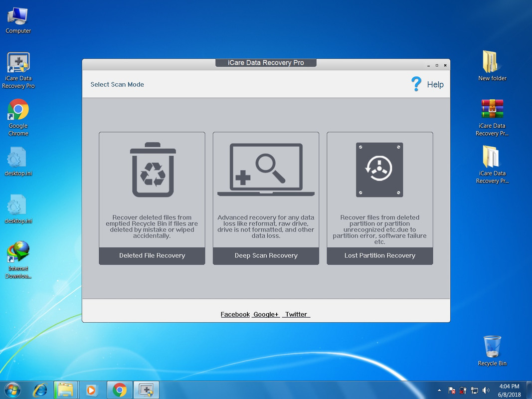
Task: Click the laptop magnifier Deep Scan icon
Action: click(266, 170)
